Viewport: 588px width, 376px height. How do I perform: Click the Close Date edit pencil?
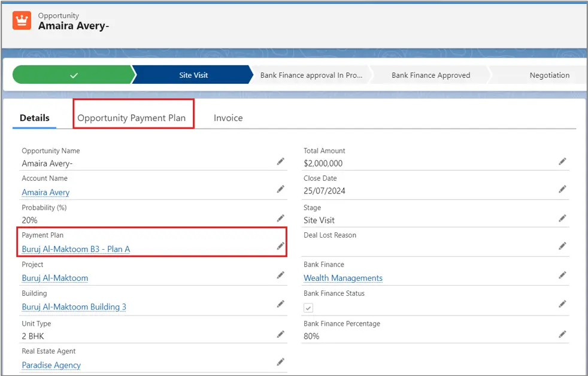click(x=562, y=189)
